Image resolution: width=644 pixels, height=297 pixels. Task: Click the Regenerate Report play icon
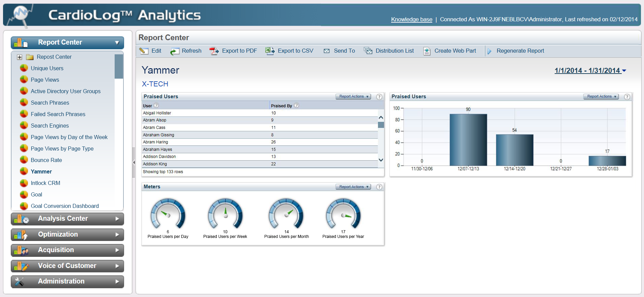490,51
